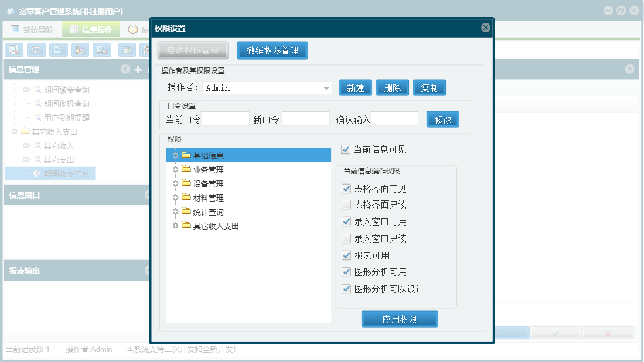Click the 统计查询 folder icon

coord(186,211)
